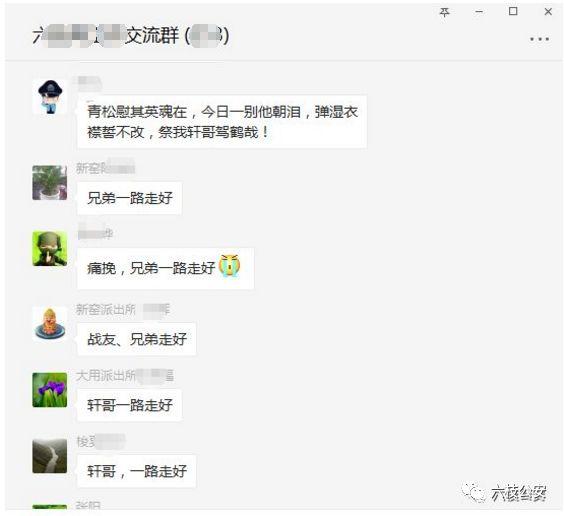This screenshot has height=516, width=564.
Task: Minimize the chat window
Action: [x=479, y=12]
